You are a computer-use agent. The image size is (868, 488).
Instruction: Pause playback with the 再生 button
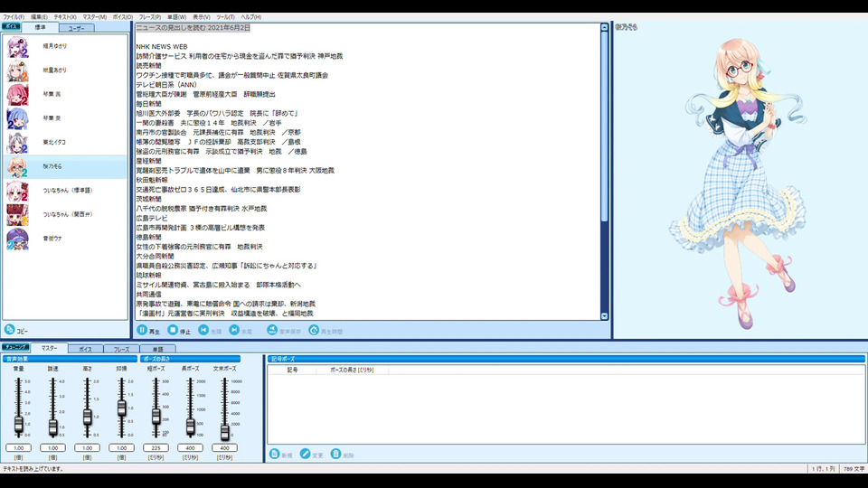(147, 331)
